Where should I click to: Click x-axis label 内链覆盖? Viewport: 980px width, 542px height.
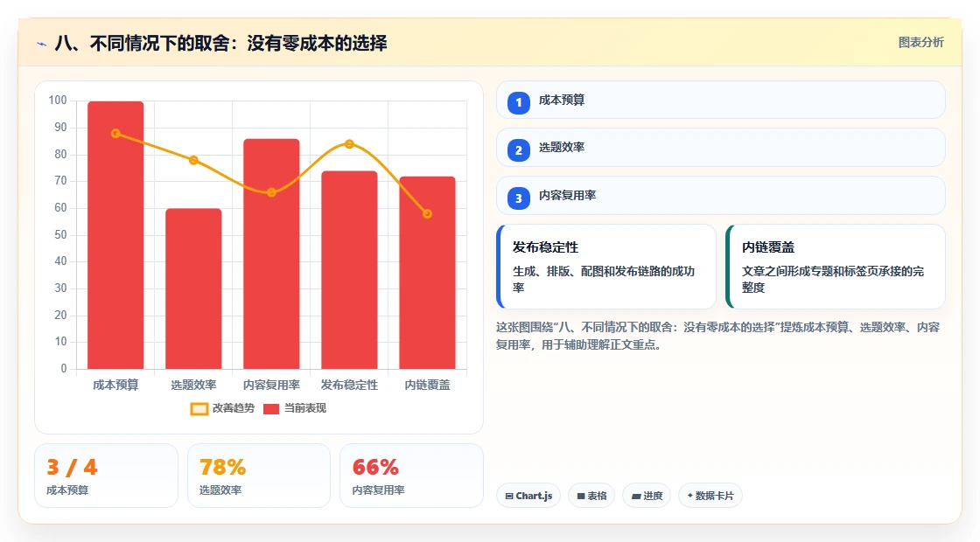[428, 386]
